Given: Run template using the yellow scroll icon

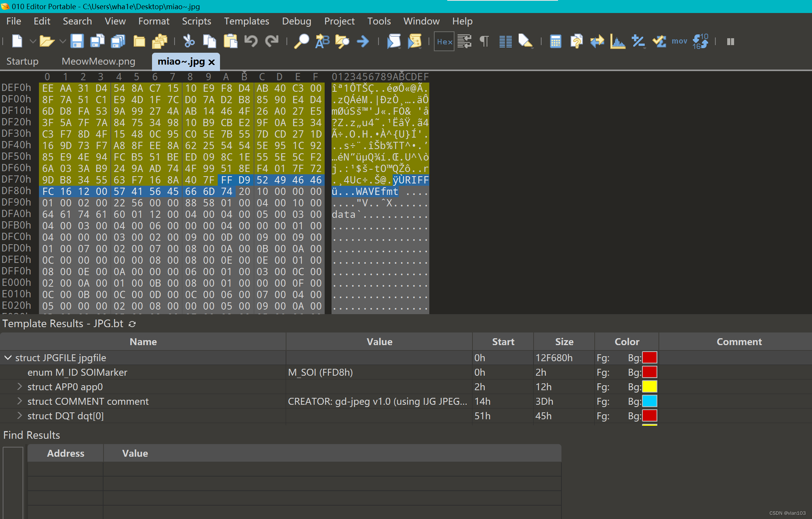Looking at the screenshot, I should tap(414, 41).
